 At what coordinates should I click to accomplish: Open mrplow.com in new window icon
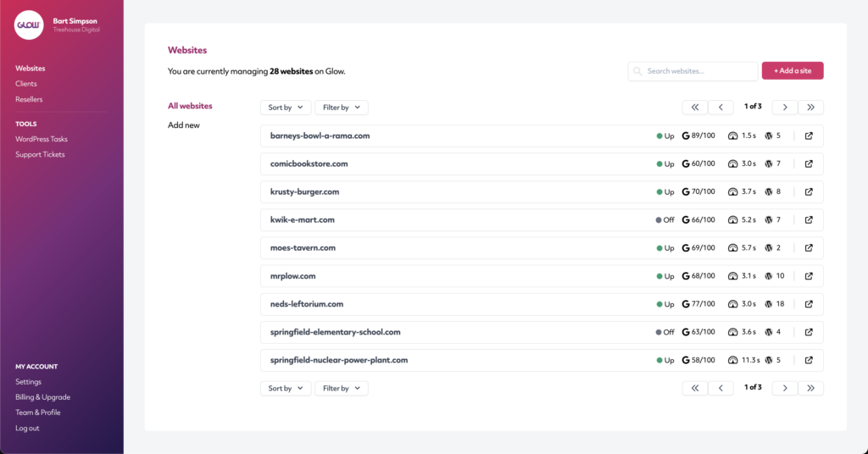[x=809, y=276]
